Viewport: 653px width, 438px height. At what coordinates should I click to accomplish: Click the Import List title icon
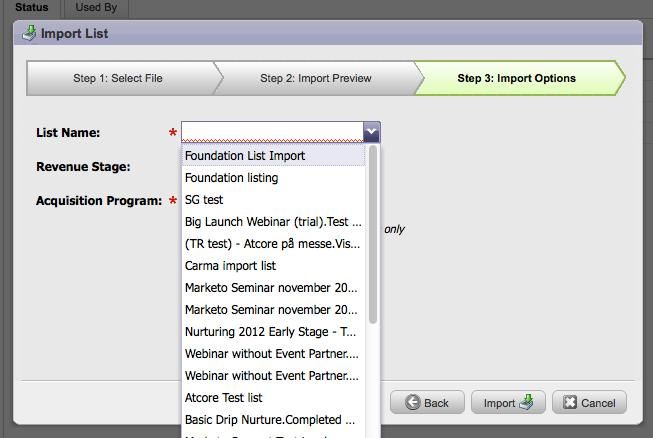point(28,33)
